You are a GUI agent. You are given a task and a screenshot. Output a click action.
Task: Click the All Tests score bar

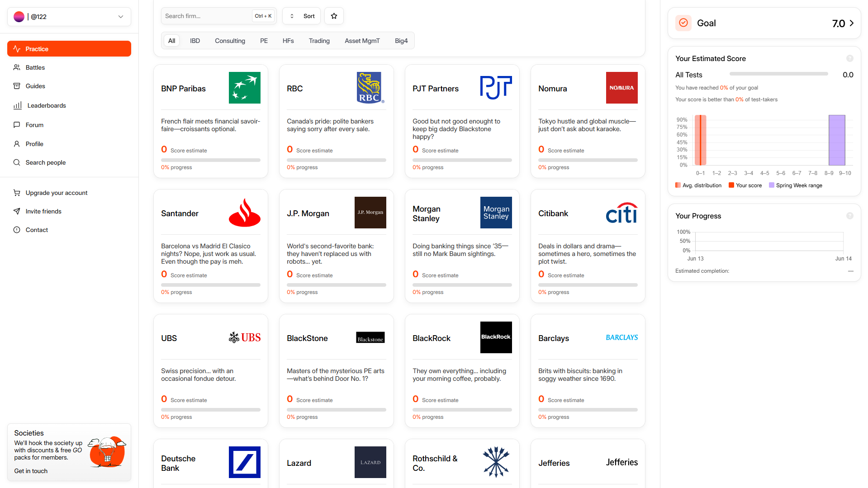tap(778, 74)
